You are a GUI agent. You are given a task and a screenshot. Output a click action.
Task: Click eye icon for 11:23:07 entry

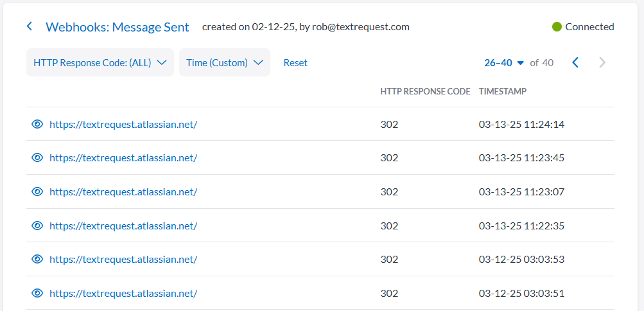pos(37,191)
